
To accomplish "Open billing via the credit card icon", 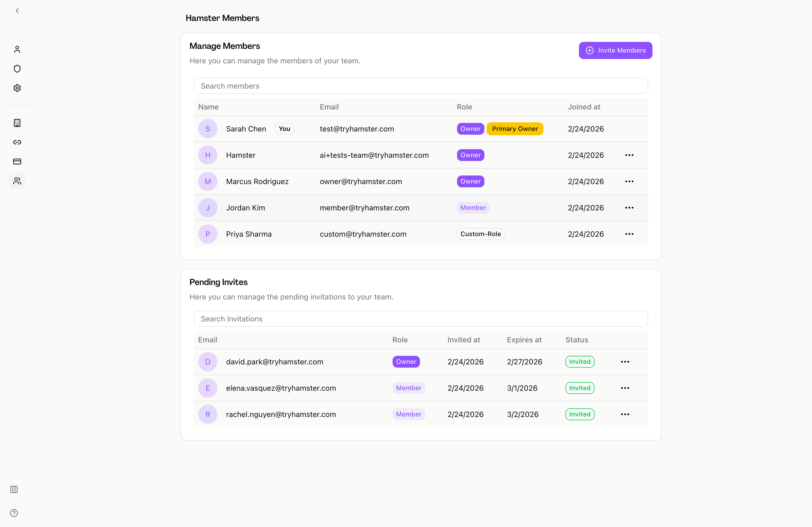I will click(x=17, y=162).
